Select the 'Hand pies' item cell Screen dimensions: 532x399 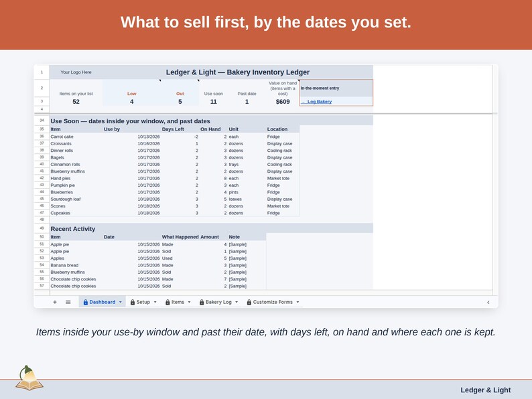pos(76,178)
